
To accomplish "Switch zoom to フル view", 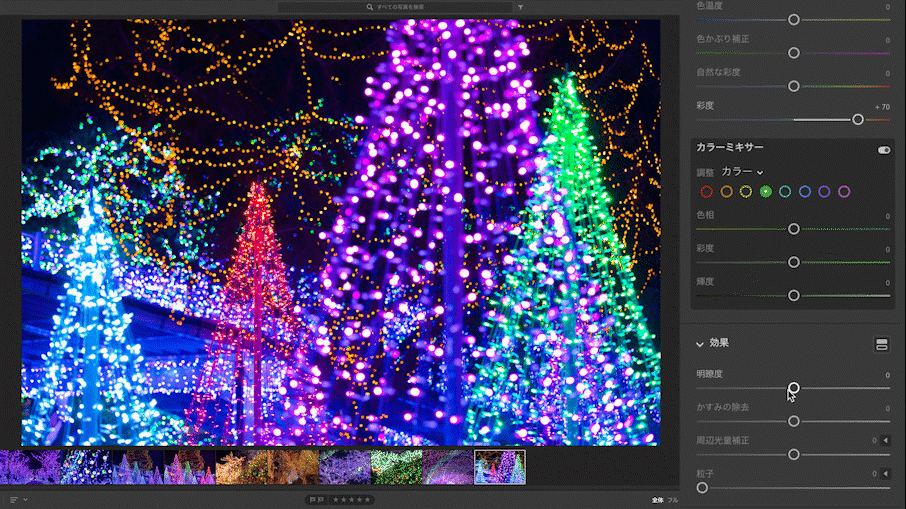I will point(673,500).
